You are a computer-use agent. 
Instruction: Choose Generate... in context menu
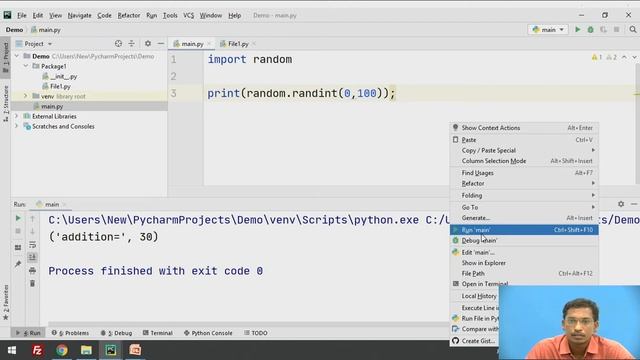coord(524,218)
